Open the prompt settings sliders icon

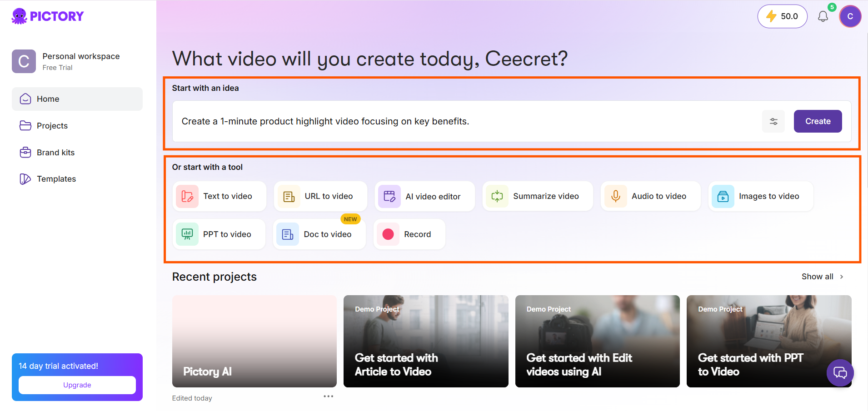(773, 121)
